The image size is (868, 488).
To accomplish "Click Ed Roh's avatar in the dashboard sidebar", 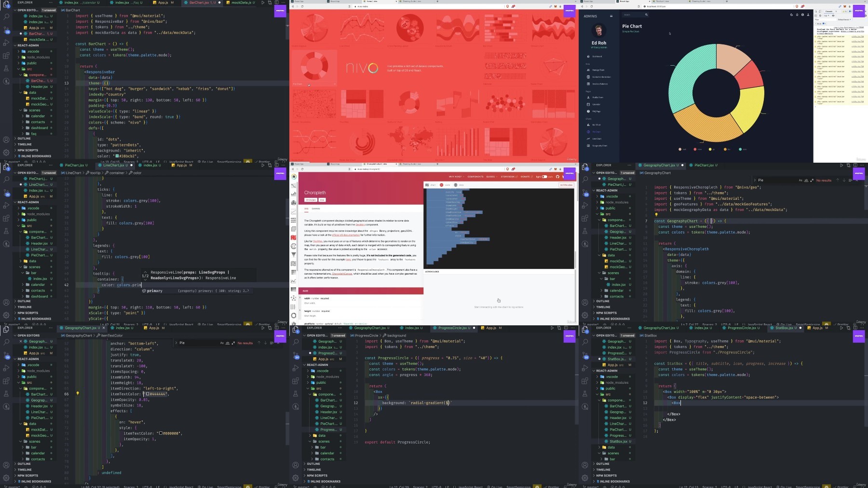I will point(598,31).
